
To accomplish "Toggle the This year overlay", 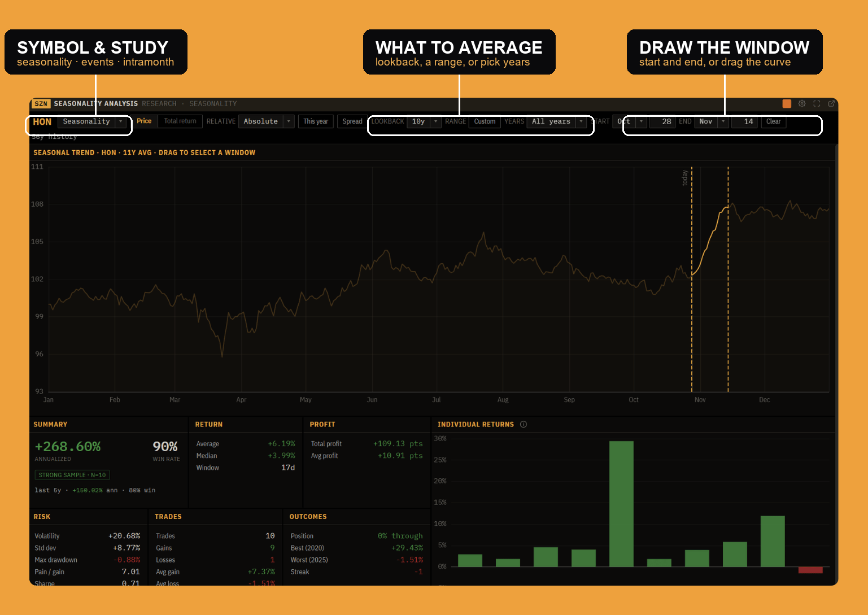I will coord(316,121).
